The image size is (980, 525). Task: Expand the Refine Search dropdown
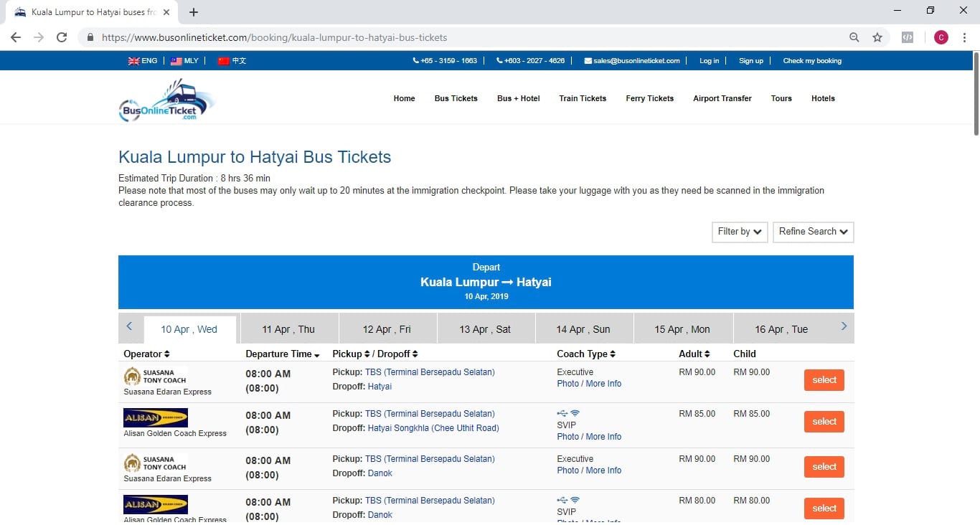[x=813, y=232]
